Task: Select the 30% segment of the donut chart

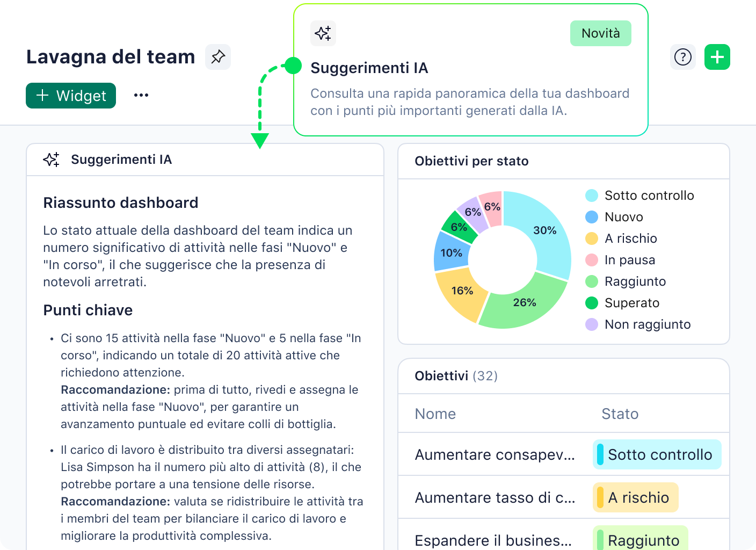Action: [x=545, y=230]
